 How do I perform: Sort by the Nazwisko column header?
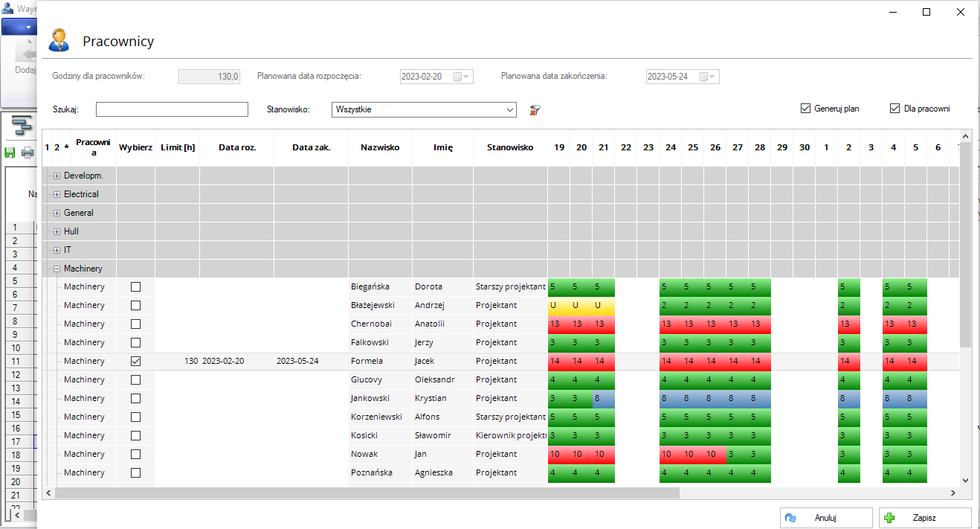pos(380,147)
